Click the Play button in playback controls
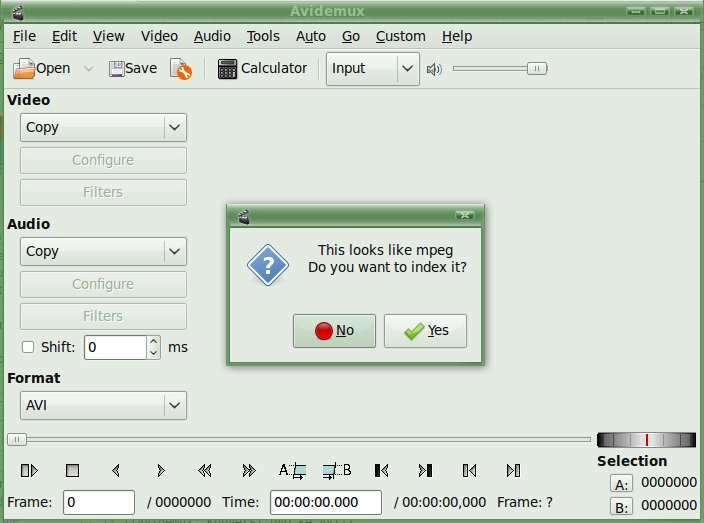This screenshot has width=704, height=523. 29,470
